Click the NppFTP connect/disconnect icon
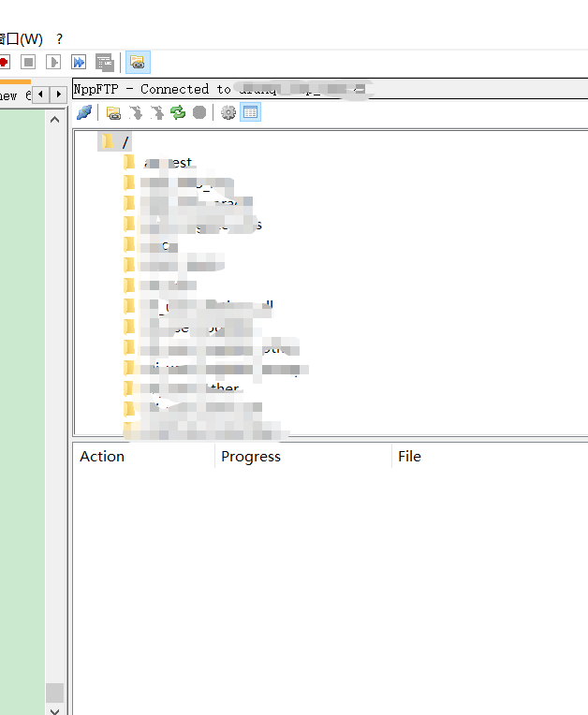This screenshot has width=588, height=715. [x=84, y=112]
